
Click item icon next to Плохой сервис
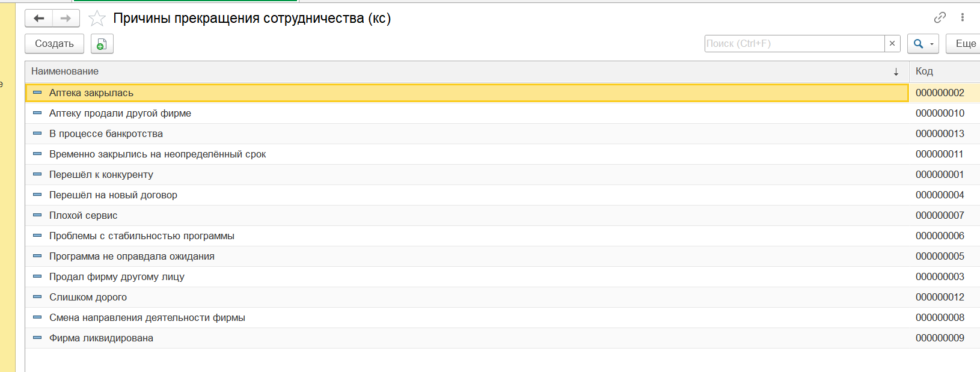pyautogui.click(x=37, y=215)
